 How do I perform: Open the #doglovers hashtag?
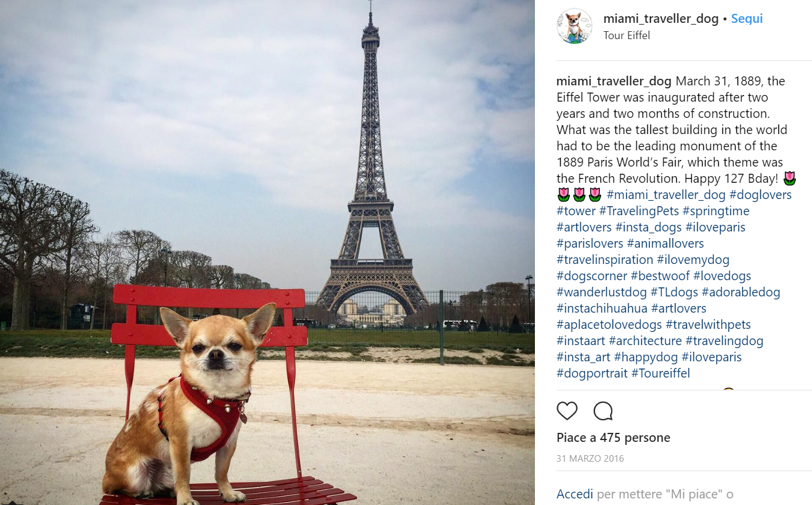(760, 195)
